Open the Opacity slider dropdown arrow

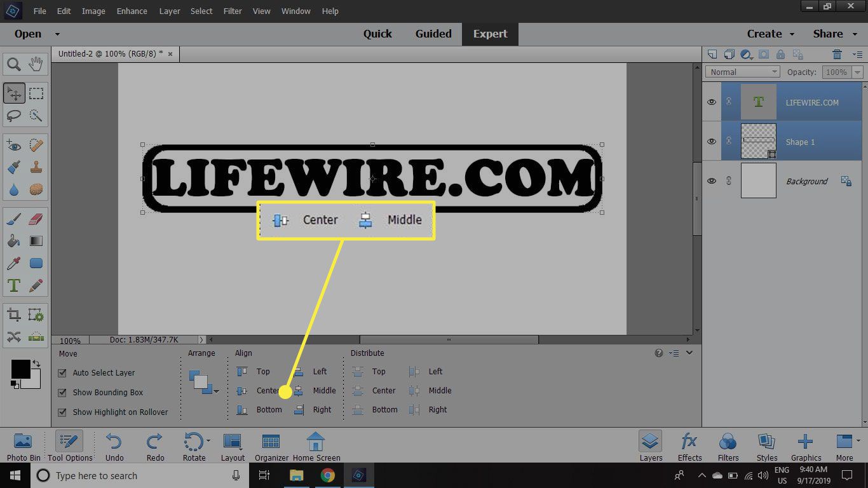coord(858,72)
